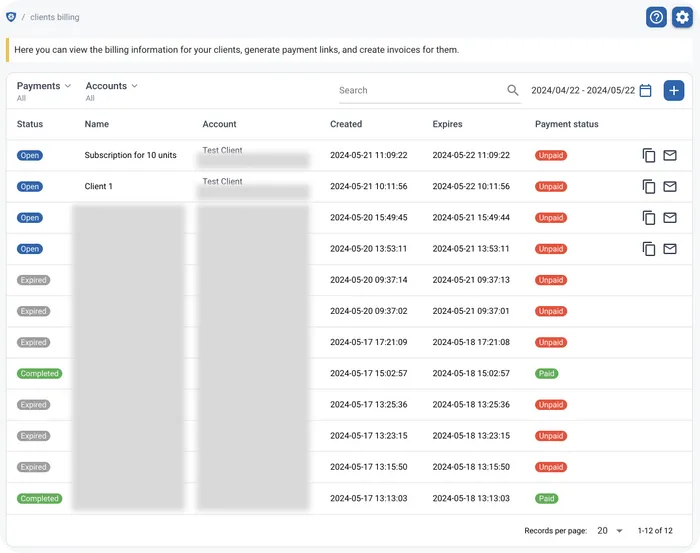
Task: Select the Client 1 name cell
Action: (98, 187)
